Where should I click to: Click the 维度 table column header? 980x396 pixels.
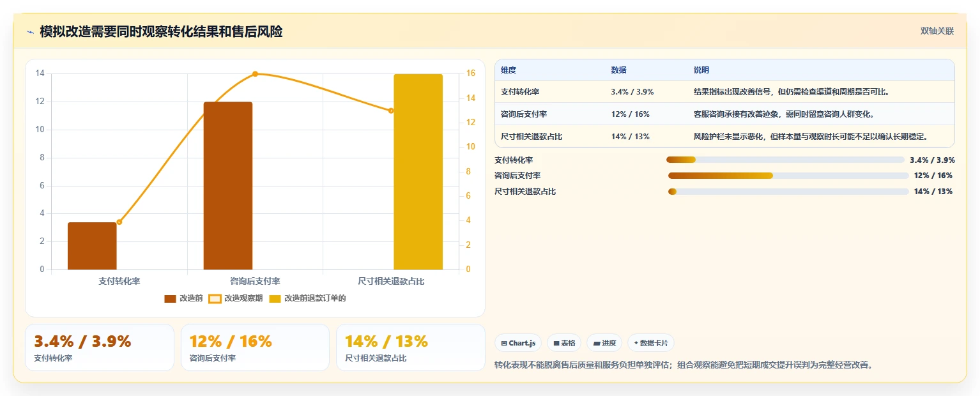[509, 70]
